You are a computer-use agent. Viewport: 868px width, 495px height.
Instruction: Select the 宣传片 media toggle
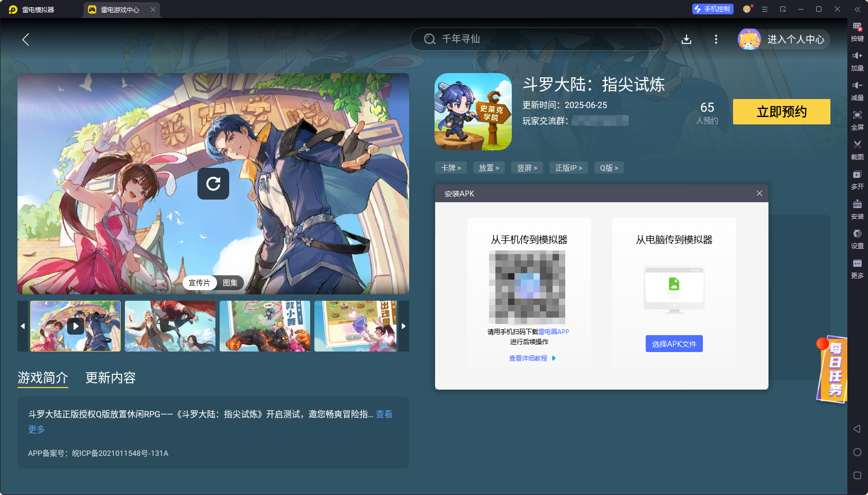[x=200, y=283]
